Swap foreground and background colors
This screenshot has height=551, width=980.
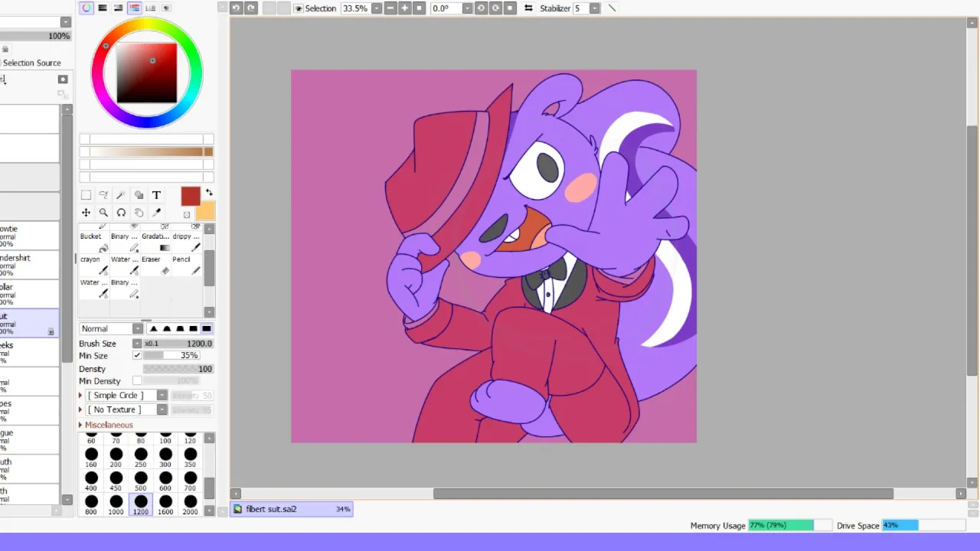[x=209, y=193]
